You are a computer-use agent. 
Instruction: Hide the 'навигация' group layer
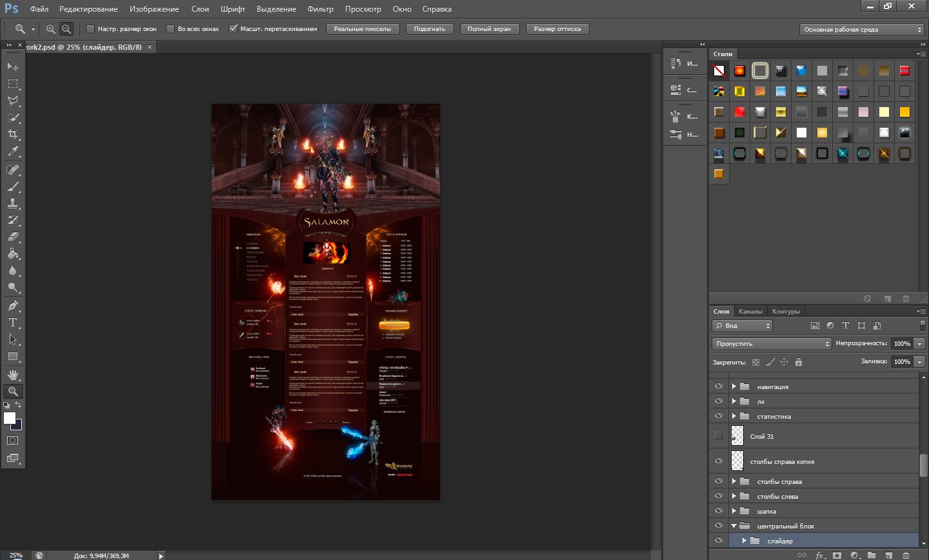click(719, 386)
